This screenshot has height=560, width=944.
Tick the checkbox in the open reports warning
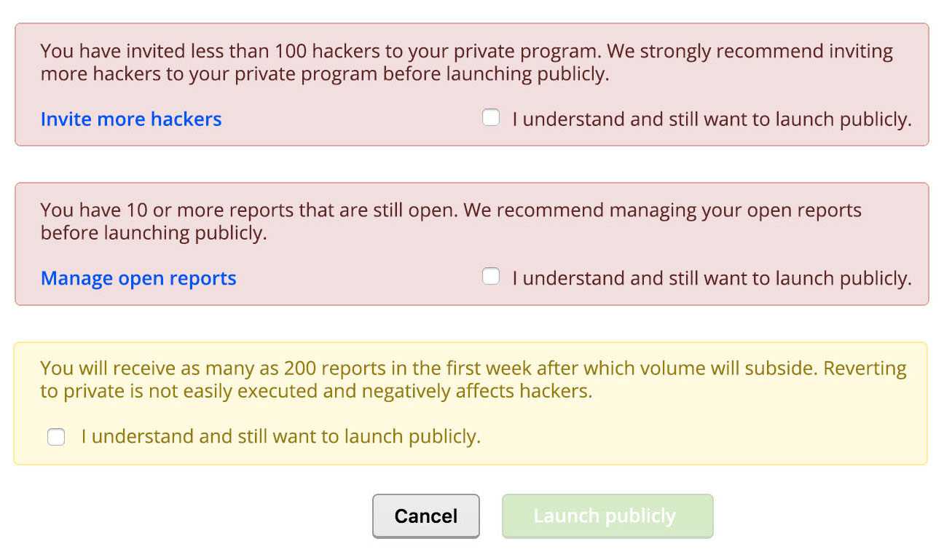click(491, 277)
